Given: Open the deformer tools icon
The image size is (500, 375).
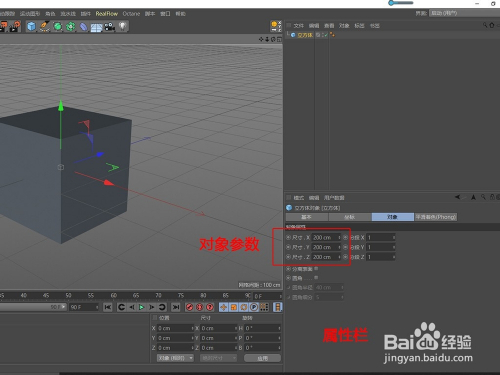Looking at the screenshot, I should click(x=83, y=27).
